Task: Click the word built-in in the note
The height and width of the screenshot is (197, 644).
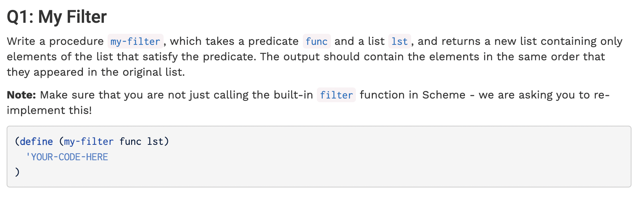Action: click(293, 95)
